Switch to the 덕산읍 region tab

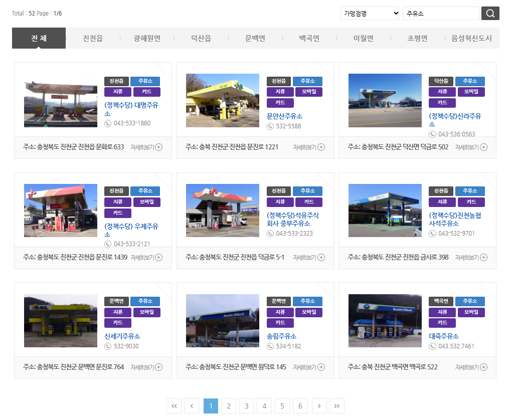(x=201, y=38)
